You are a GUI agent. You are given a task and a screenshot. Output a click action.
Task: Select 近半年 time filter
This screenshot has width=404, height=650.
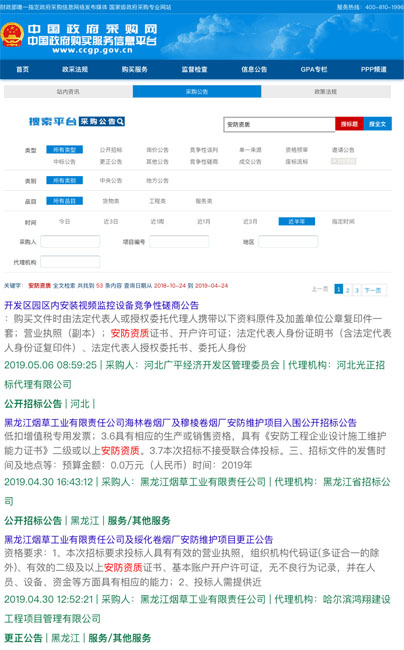click(x=297, y=221)
